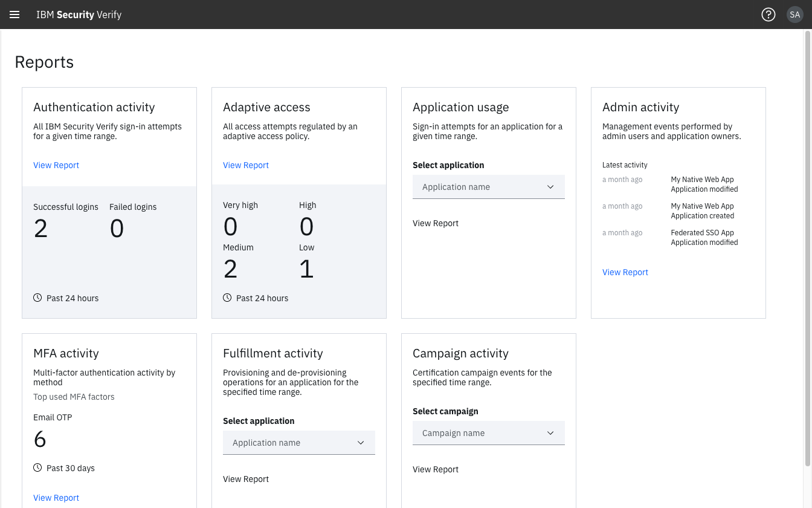Click the Campaign activity card title
This screenshot has width=812, height=508.
point(460,353)
